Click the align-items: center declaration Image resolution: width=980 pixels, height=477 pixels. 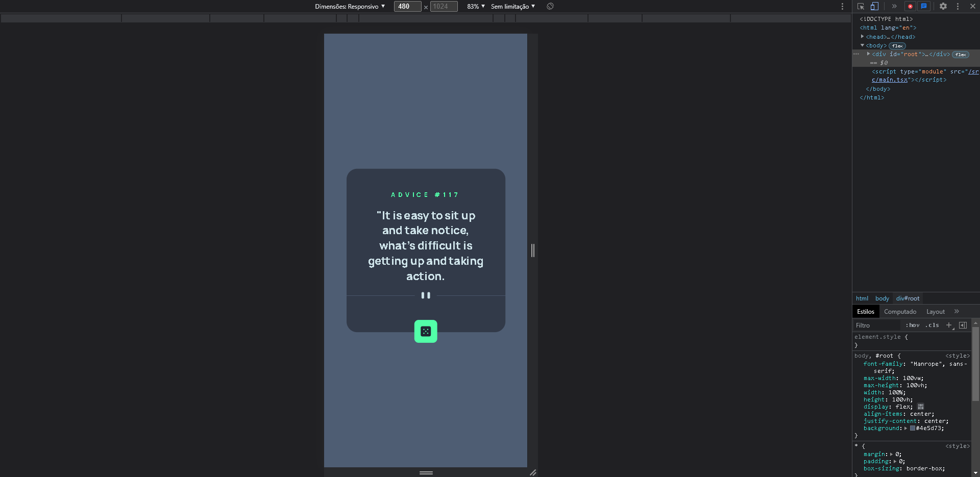pos(899,414)
